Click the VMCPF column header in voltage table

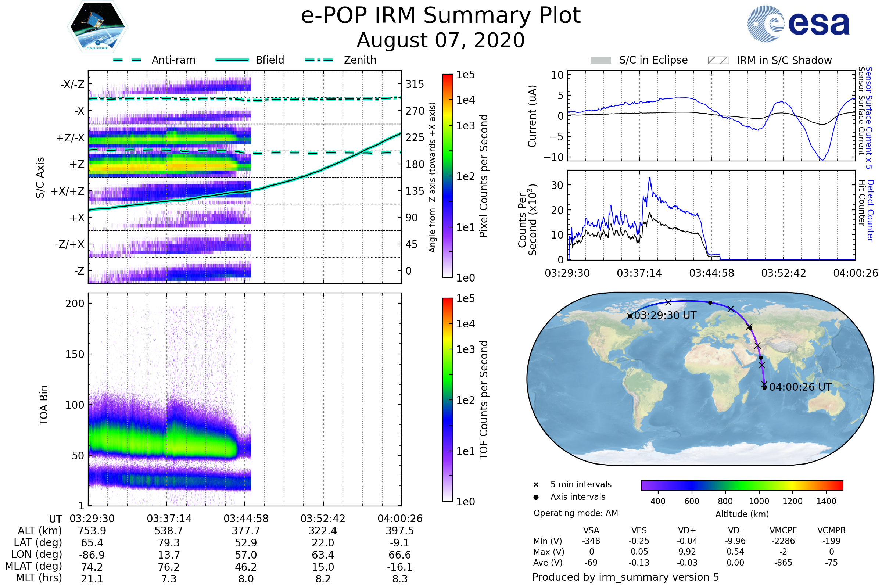pyautogui.click(x=783, y=531)
